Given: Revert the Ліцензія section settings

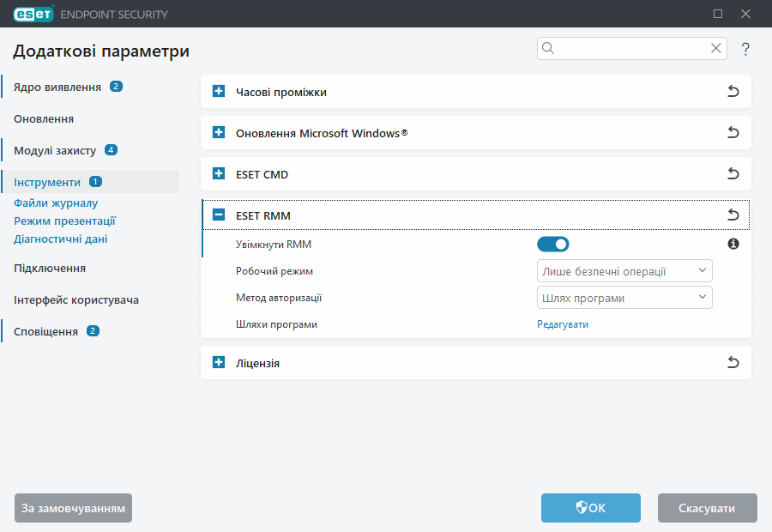Looking at the screenshot, I should [x=733, y=362].
